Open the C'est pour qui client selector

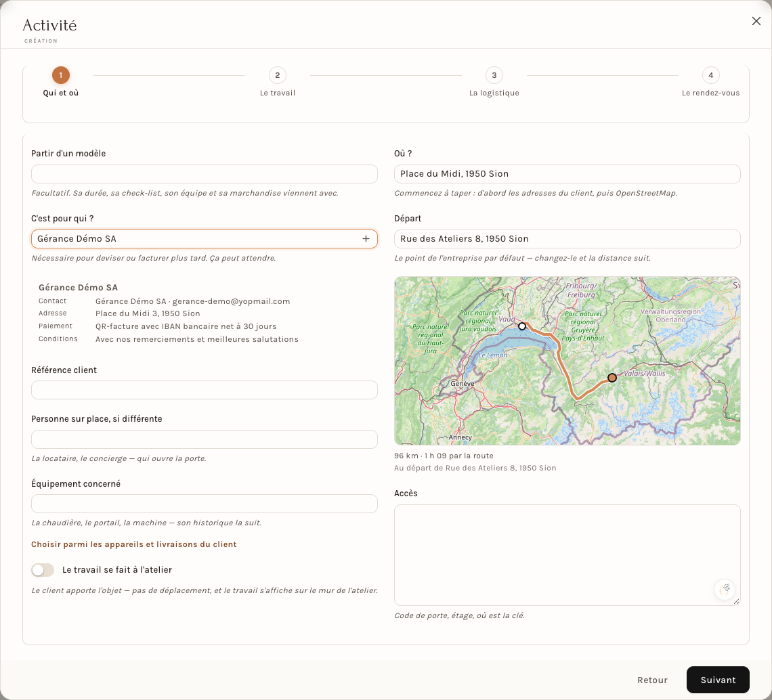(205, 239)
